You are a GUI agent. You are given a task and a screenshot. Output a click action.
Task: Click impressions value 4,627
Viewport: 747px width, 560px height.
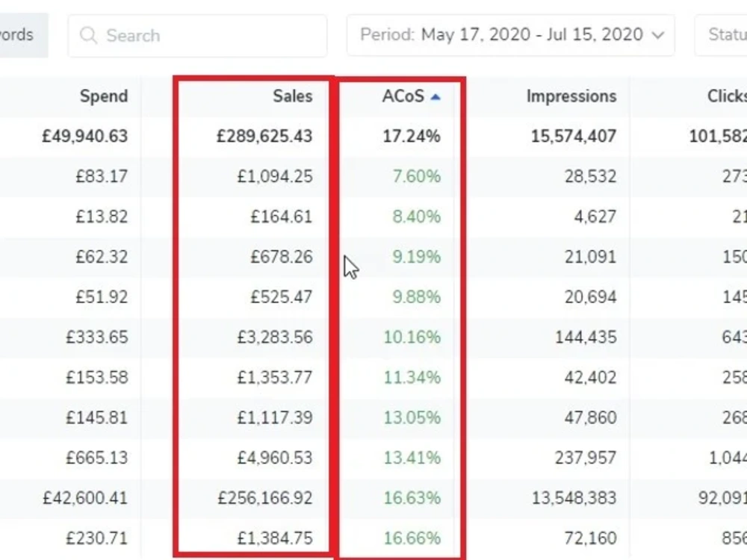[x=595, y=217]
